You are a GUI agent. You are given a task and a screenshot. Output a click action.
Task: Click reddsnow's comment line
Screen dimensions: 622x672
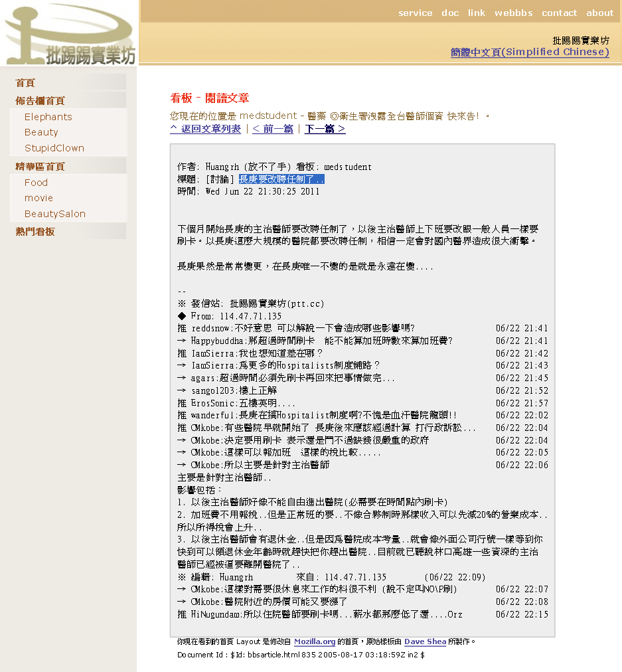pos(362,328)
